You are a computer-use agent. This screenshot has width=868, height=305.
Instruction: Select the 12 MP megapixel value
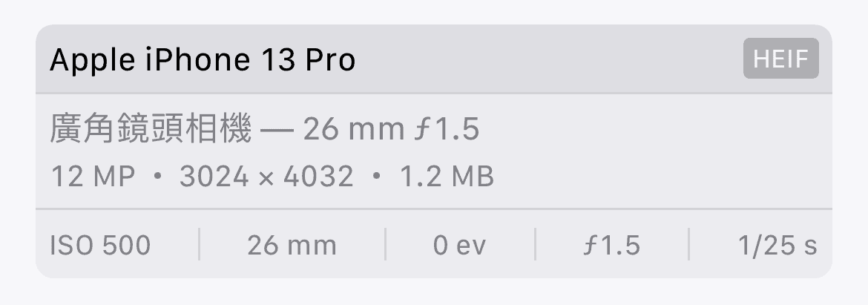coord(93,177)
